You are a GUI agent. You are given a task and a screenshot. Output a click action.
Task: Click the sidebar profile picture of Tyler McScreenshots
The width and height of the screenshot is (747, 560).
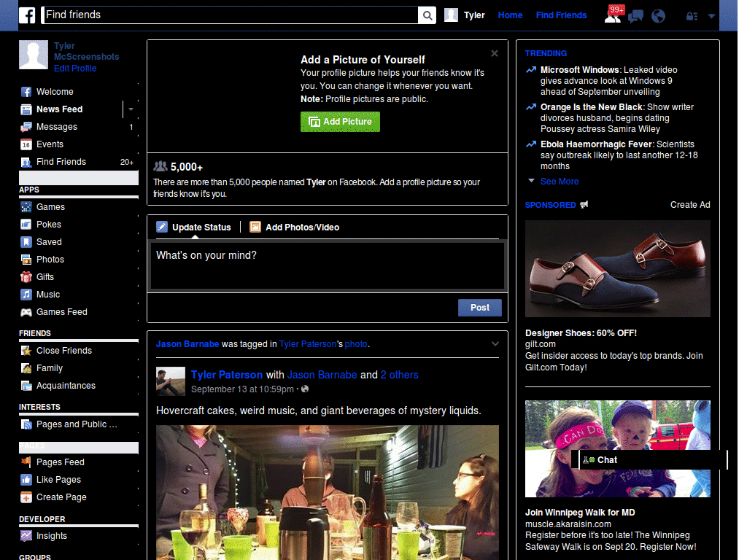34,55
